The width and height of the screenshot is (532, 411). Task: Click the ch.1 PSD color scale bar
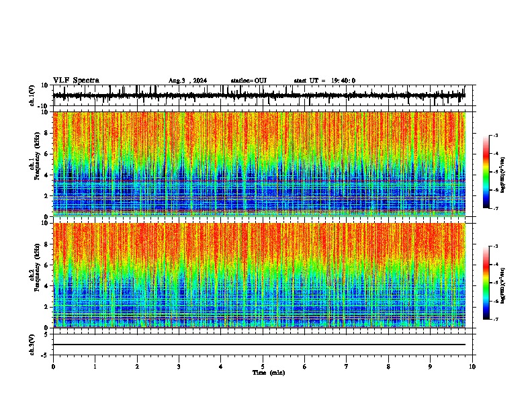[x=486, y=172]
